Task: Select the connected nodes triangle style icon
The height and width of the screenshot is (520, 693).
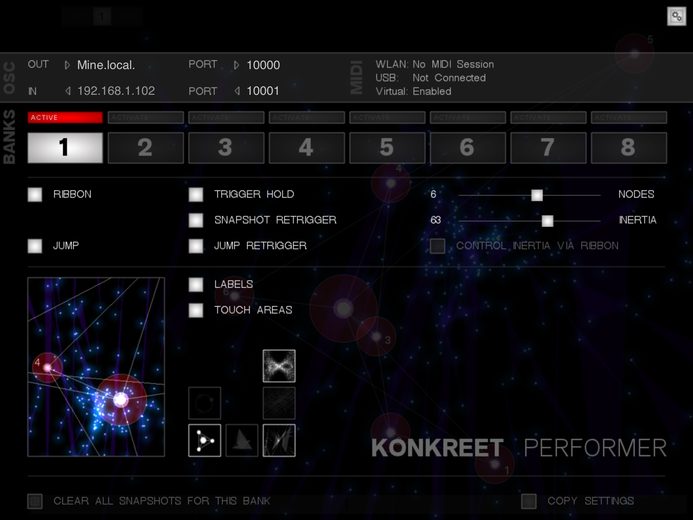Action: click(x=204, y=440)
